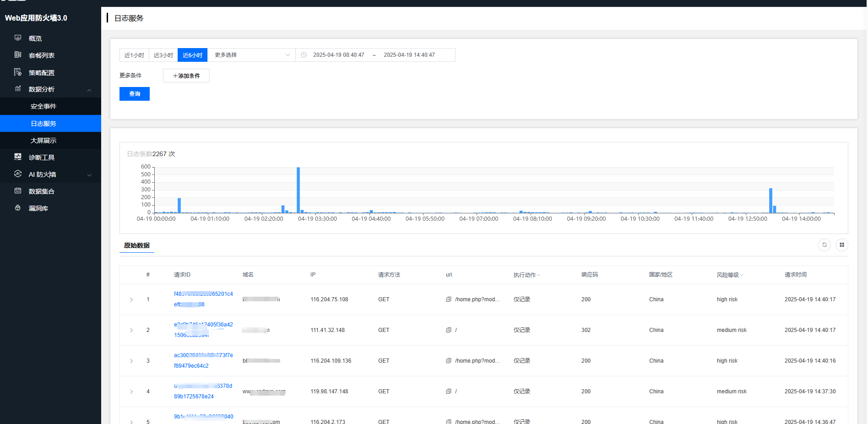
Task: Click the 套餐列表 sidebar icon
Action: [18, 54]
